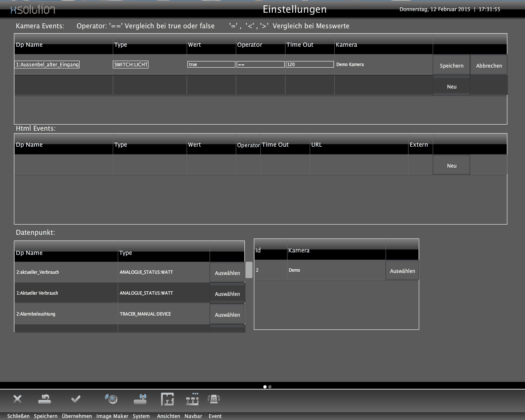Click the Operator input field containing ==
This screenshot has height=420, width=525.
point(260,64)
